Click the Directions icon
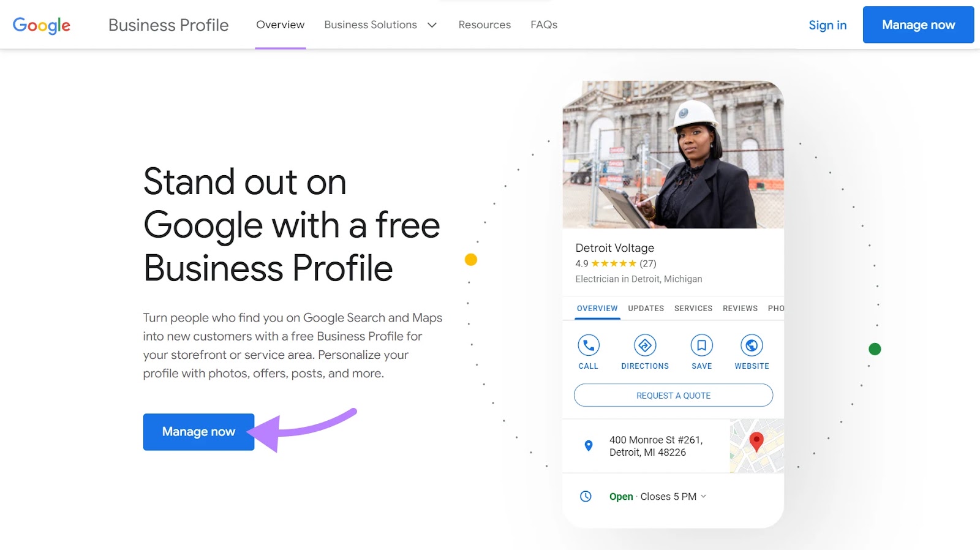Viewport: 980px width, 550px height. pos(645,346)
